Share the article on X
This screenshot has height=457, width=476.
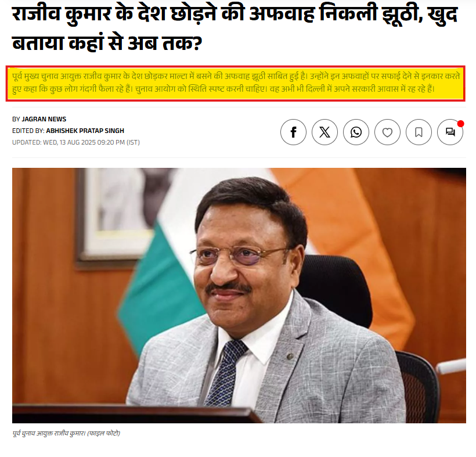(x=324, y=132)
